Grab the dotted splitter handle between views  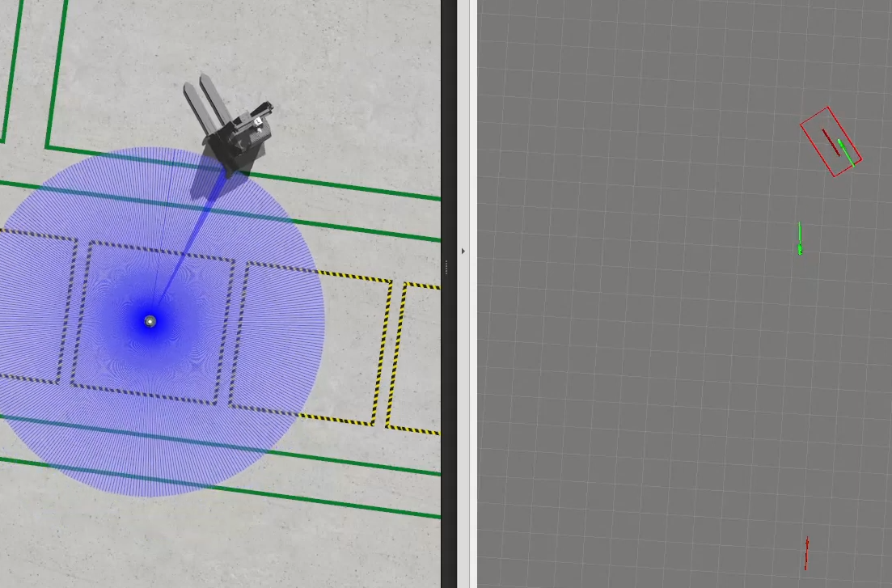click(x=446, y=267)
